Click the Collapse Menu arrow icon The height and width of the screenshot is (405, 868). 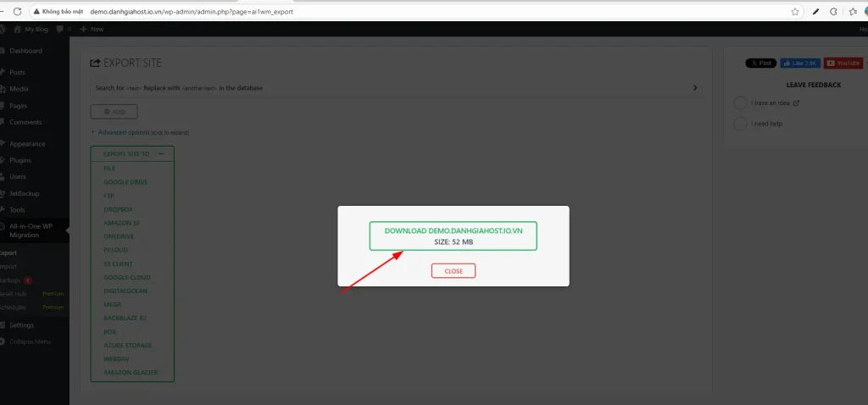(3, 342)
